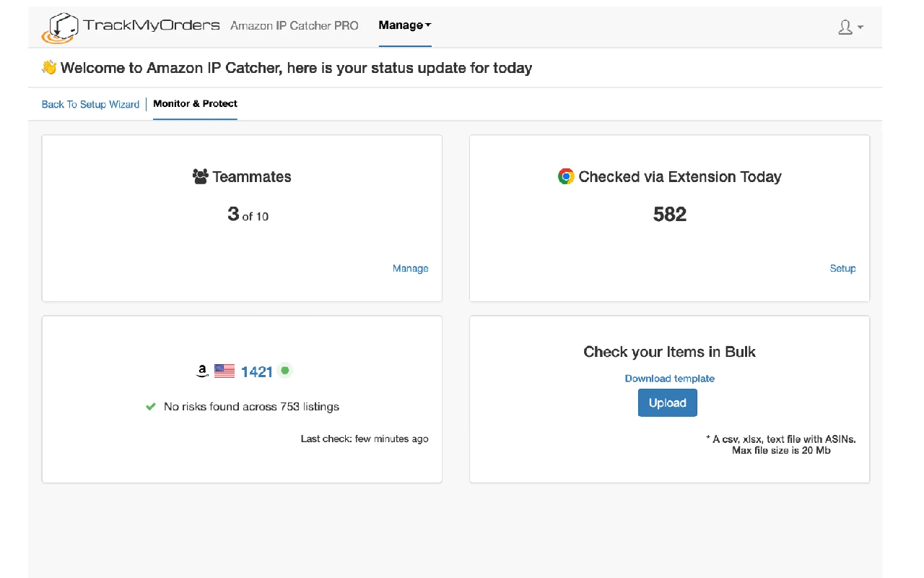This screenshot has width=924, height=578.
Task: Click the 582 checked count
Action: 670,215
